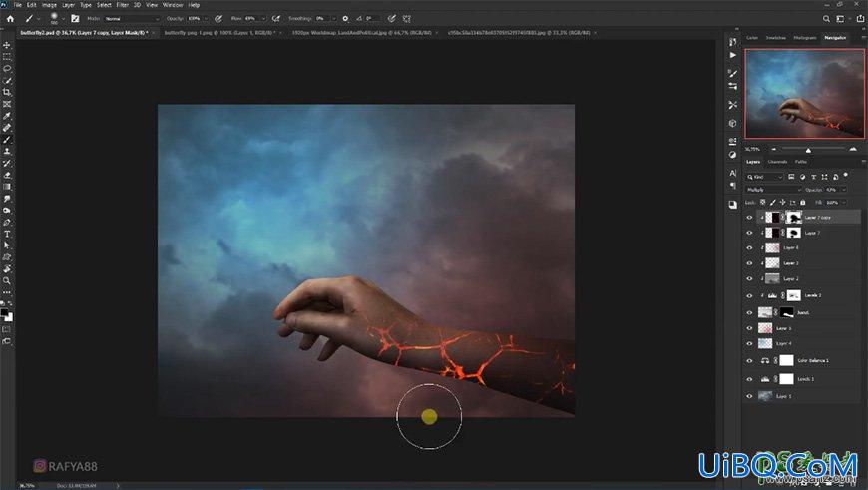The width and height of the screenshot is (868, 490).
Task: Select the Eyedropper tool
Action: click(x=7, y=116)
